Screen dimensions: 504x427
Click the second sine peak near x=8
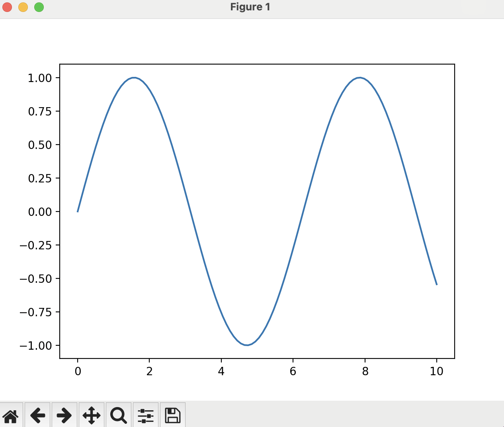click(x=359, y=78)
